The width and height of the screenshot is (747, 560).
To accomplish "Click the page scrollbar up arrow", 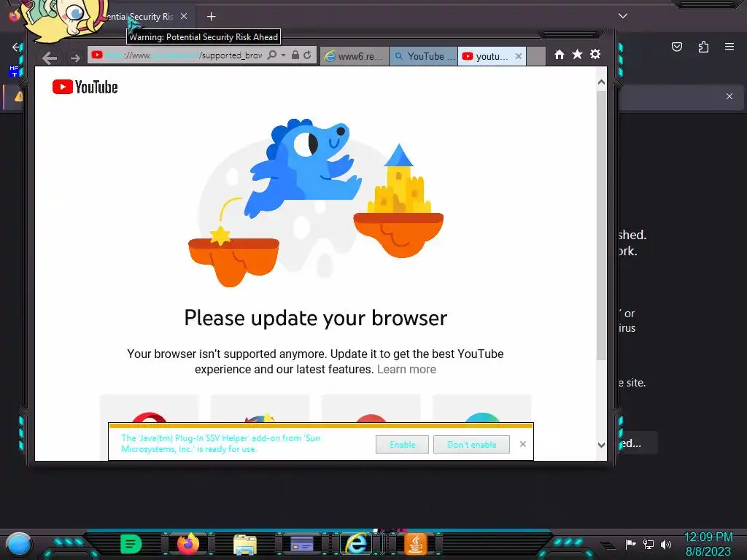I will [601, 82].
